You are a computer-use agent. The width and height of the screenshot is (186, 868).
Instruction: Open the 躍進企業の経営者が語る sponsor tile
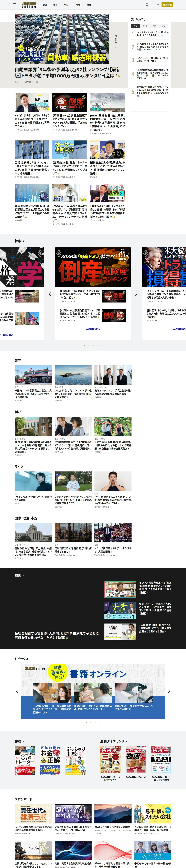pyautogui.click(x=73, y=814)
